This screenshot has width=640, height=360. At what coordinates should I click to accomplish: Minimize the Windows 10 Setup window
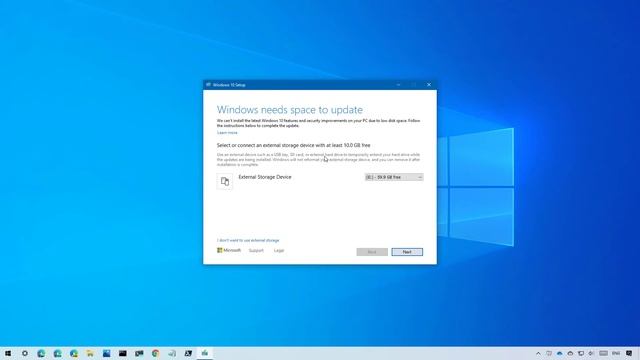(398, 85)
